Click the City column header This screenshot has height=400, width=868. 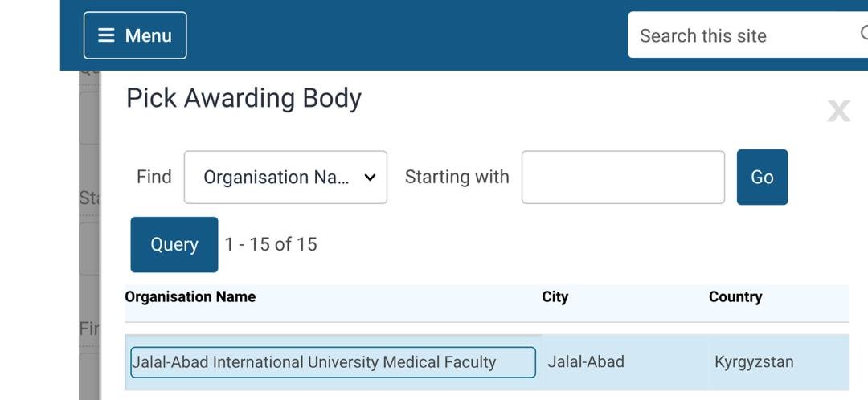pos(555,297)
